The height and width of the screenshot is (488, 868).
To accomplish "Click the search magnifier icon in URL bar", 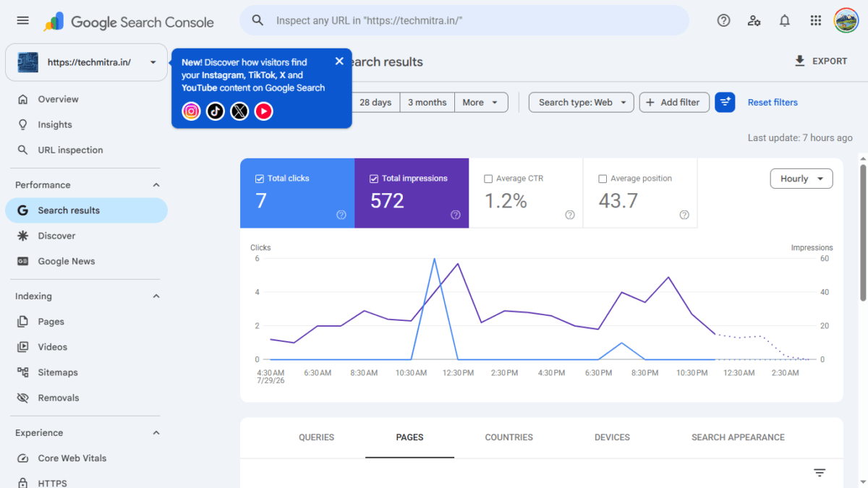I will (x=258, y=20).
